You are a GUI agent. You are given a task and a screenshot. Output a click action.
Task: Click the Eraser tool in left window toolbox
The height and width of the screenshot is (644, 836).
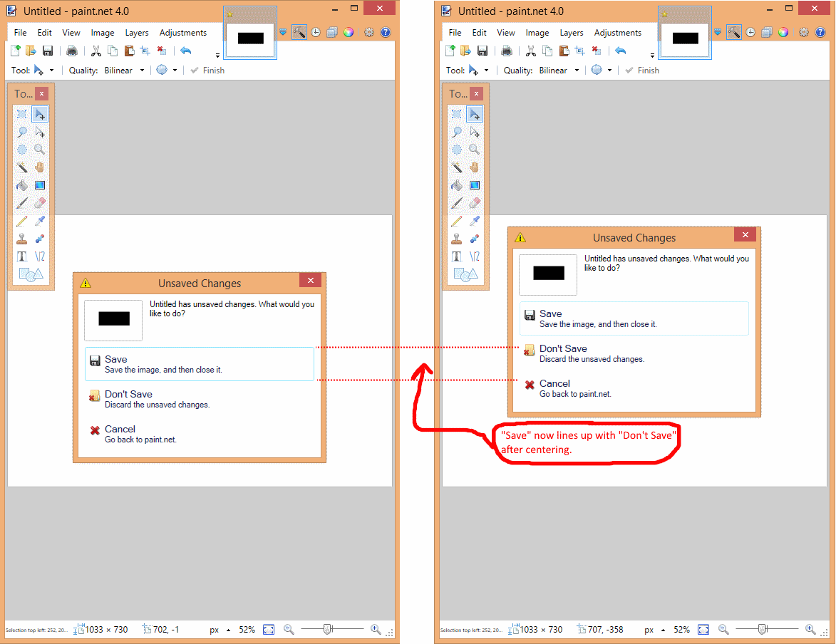(40, 203)
